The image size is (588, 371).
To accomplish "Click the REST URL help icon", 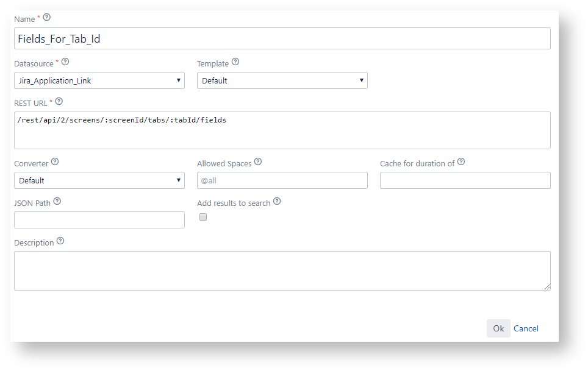I will [x=59, y=102].
